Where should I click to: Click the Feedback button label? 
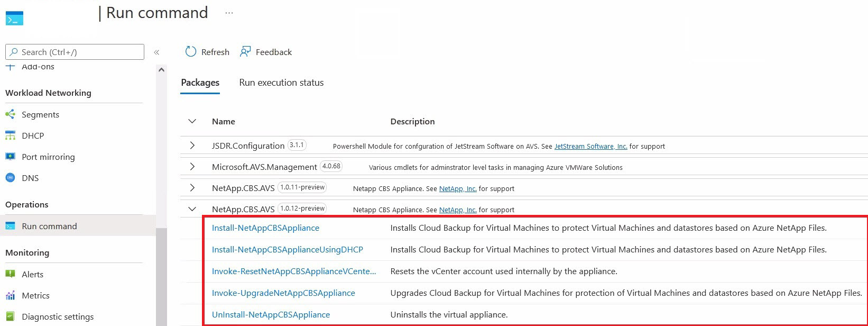[x=274, y=52]
